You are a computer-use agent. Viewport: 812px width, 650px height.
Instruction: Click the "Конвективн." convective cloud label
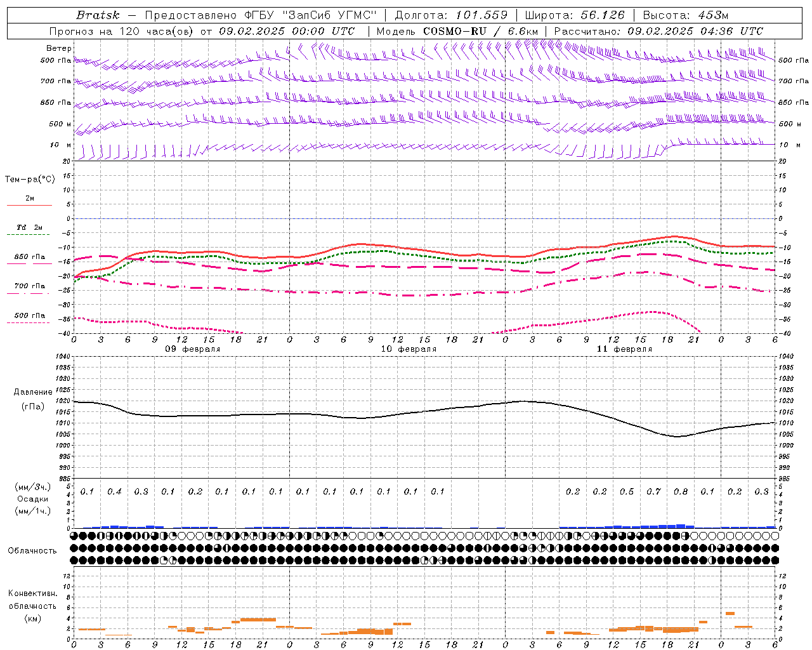pos(33,594)
